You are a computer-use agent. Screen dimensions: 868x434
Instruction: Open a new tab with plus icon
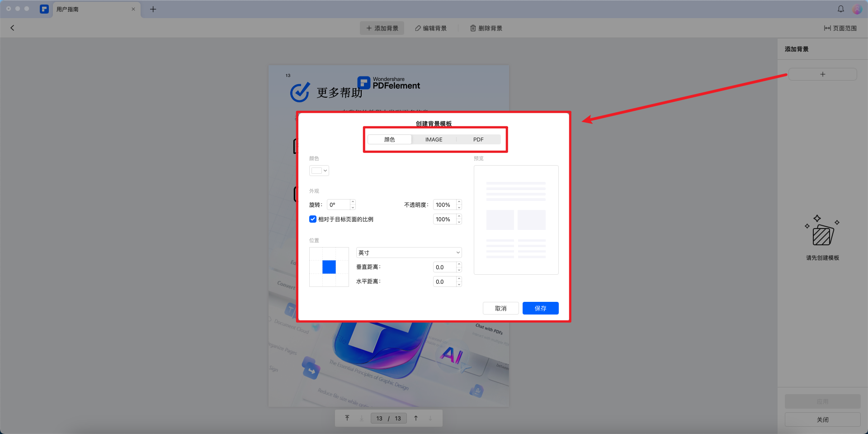153,10
